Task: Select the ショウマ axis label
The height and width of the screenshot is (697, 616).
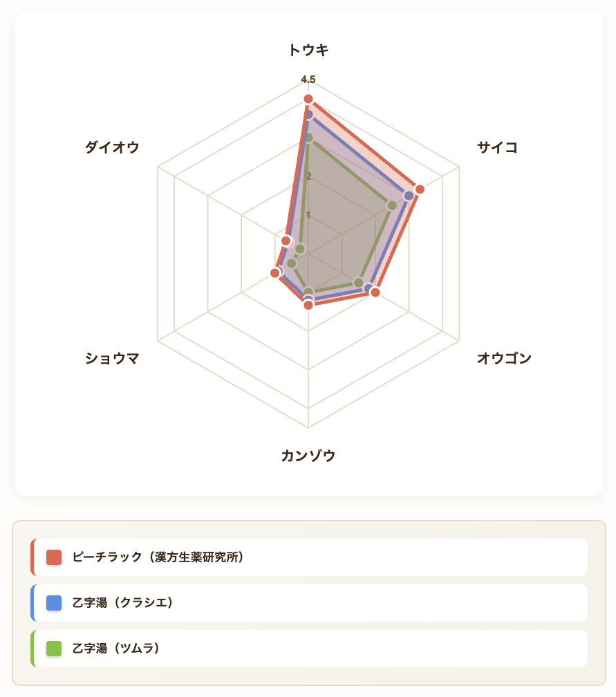Action: pos(112,358)
